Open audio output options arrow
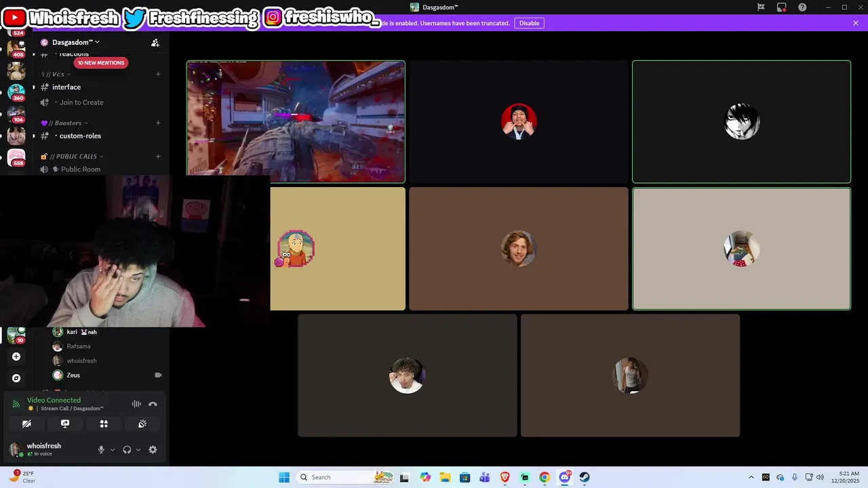The height and width of the screenshot is (488, 868). [x=138, y=449]
